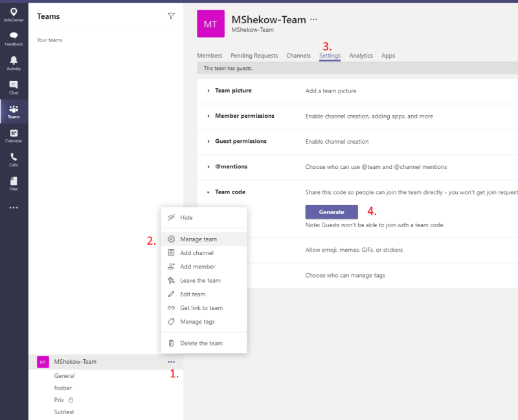Viewport: 518px width, 420px height.
Task: Select the Settings tab
Action: pos(330,56)
